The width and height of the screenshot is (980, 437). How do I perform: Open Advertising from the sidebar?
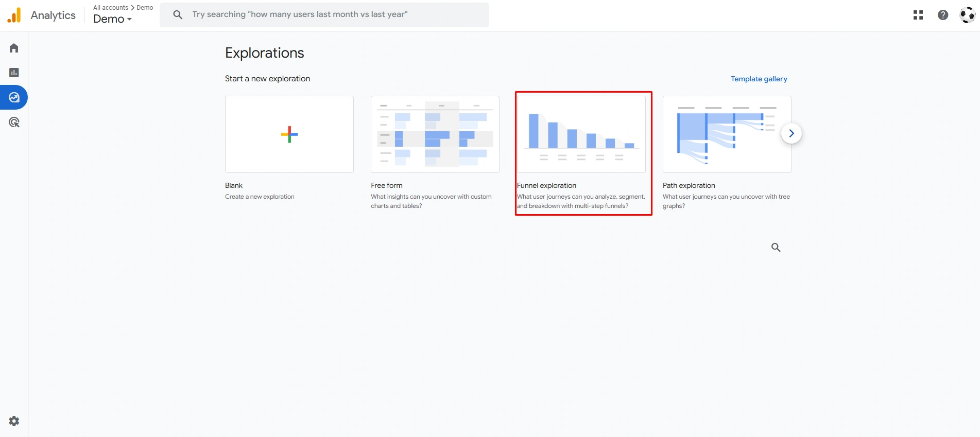tap(14, 122)
